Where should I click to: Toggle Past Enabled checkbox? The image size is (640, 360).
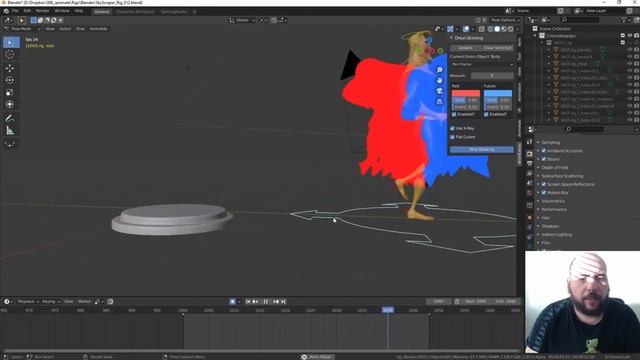tap(454, 115)
